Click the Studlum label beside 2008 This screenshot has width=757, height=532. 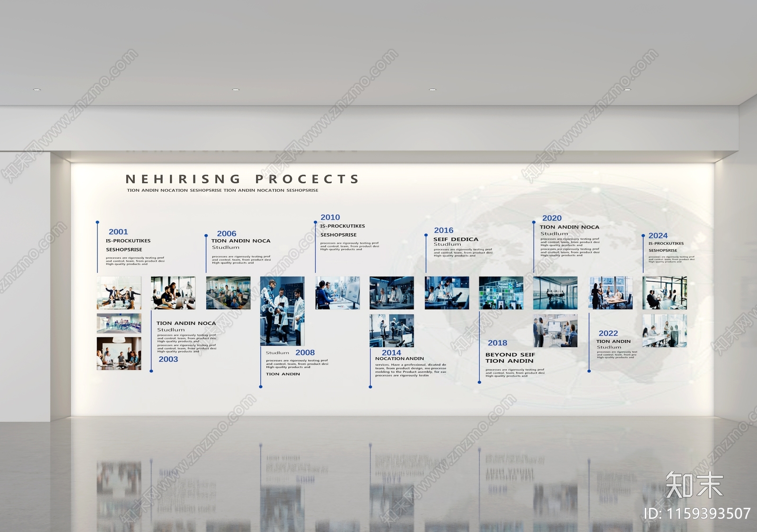pyautogui.click(x=277, y=353)
